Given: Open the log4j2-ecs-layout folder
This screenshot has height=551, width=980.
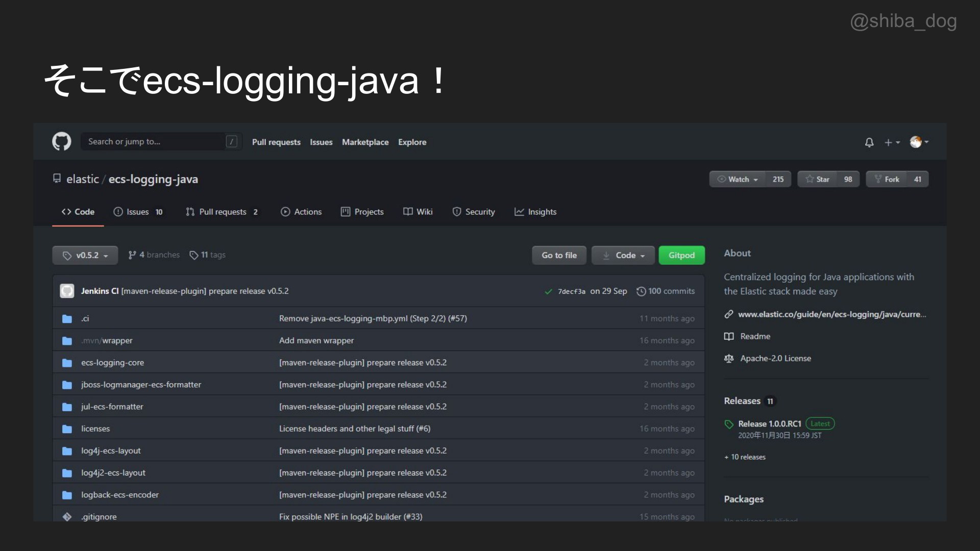Looking at the screenshot, I should pyautogui.click(x=113, y=472).
